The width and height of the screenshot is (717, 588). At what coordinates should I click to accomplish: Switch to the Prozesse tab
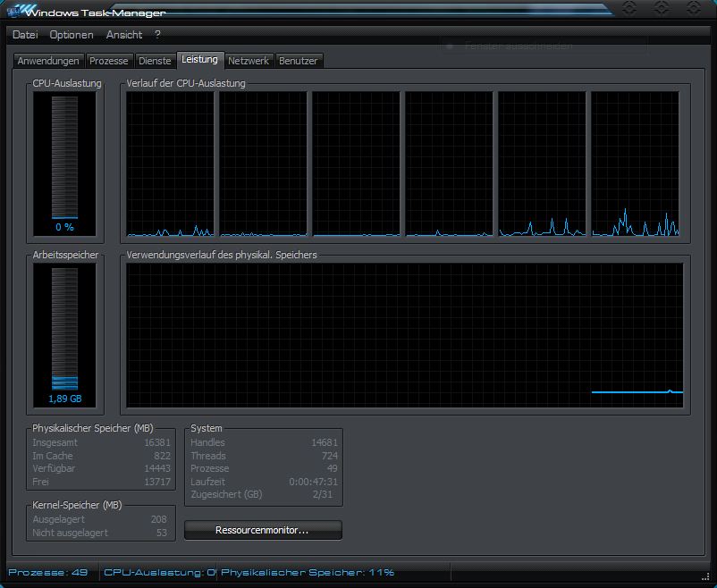109,61
